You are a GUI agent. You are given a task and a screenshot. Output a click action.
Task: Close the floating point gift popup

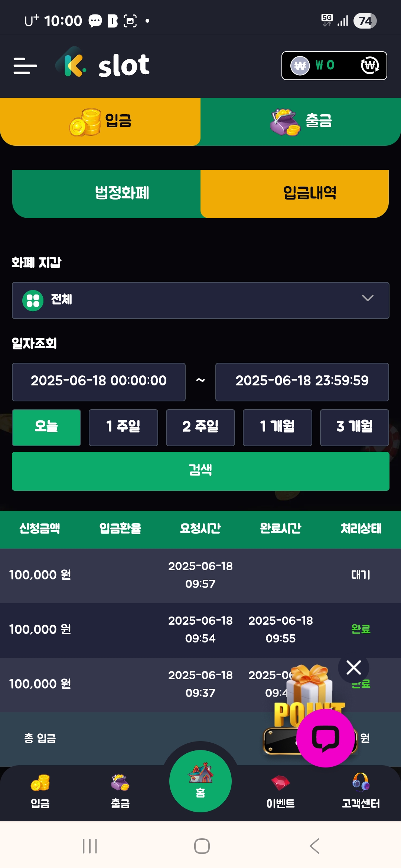click(x=353, y=668)
